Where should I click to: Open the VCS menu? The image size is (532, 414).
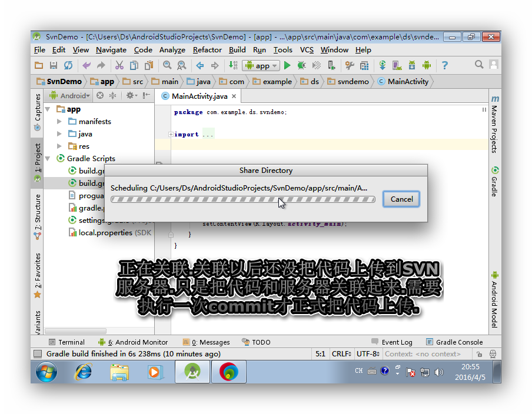pyautogui.click(x=307, y=50)
